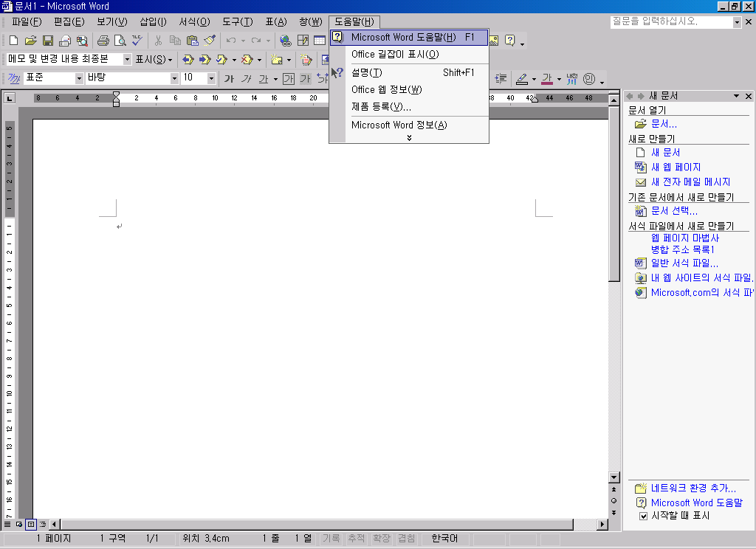Switch to Print Layout view button
Image resolution: width=756 pixels, height=549 pixels.
coord(30,524)
